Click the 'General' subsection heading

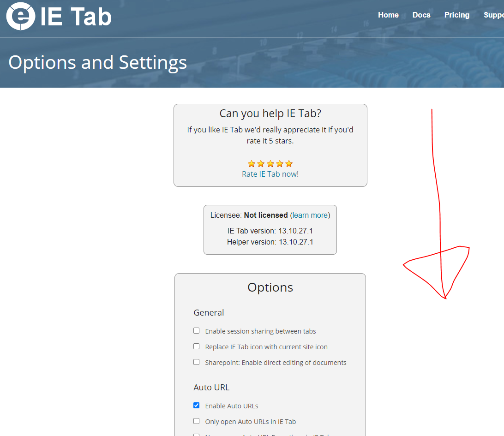pos(209,313)
